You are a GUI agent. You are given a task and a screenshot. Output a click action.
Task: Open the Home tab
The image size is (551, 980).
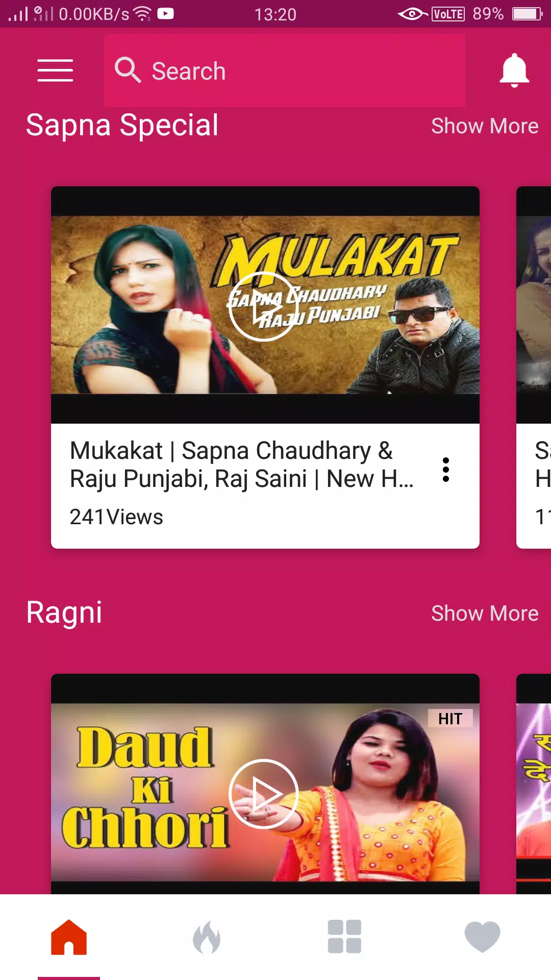(69, 937)
